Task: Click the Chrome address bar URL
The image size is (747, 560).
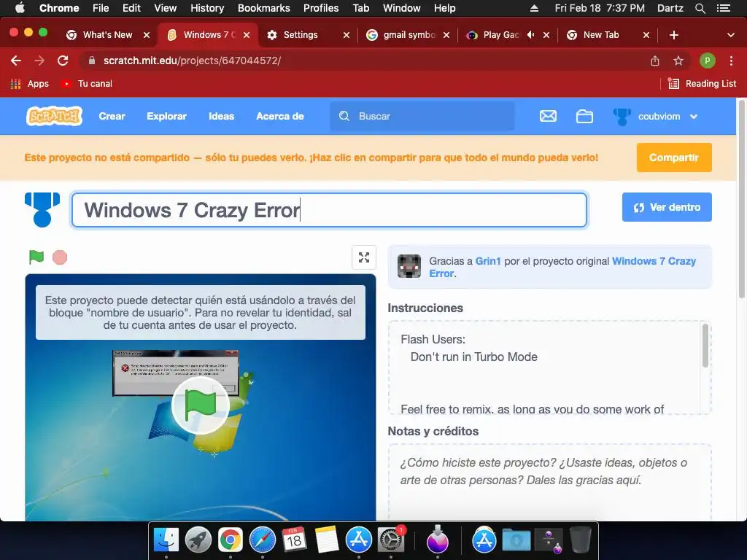Action: (192, 61)
